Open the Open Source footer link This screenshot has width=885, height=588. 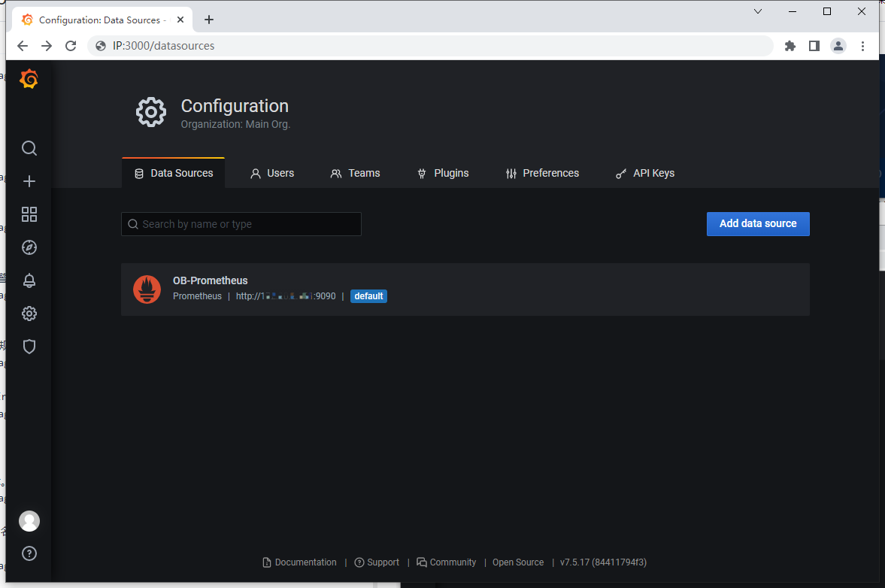tap(518, 562)
